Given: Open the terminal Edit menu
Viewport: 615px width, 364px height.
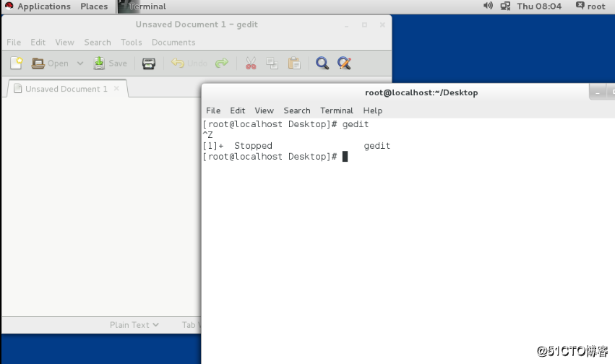Looking at the screenshot, I should pyautogui.click(x=237, y=110).
